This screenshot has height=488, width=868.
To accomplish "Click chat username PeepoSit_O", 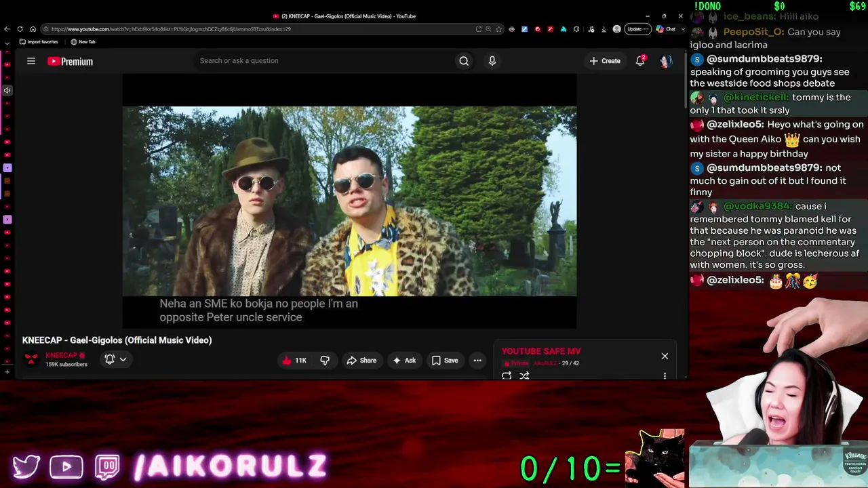I will [x=754, y=32].
